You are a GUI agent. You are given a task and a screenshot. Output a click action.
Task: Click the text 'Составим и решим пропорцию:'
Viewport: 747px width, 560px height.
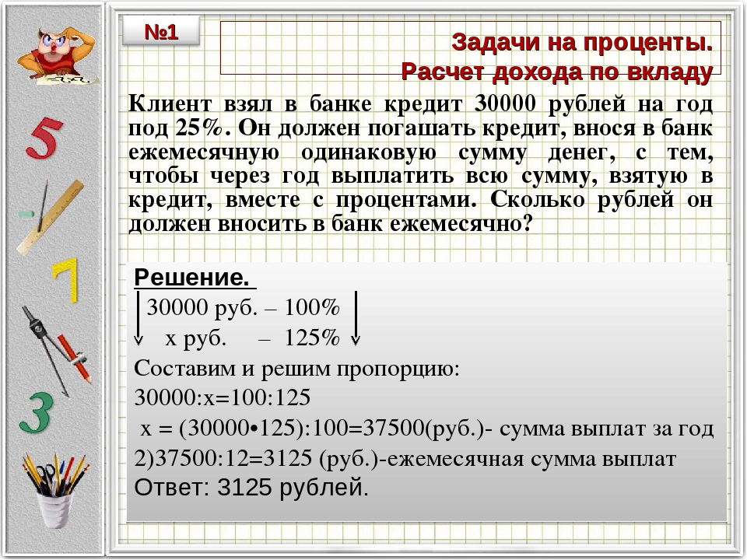(x=297, y=368)
